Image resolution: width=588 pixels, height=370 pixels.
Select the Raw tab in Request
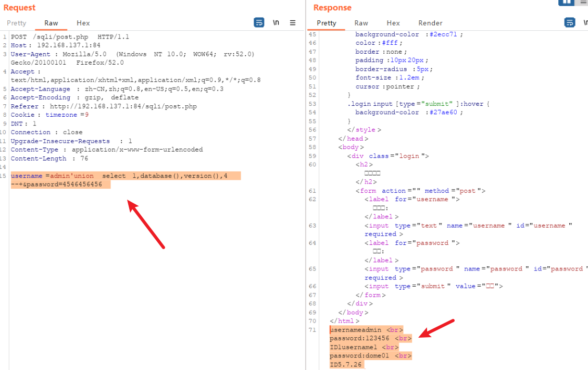pyautogui.click(x=51, y=23)
